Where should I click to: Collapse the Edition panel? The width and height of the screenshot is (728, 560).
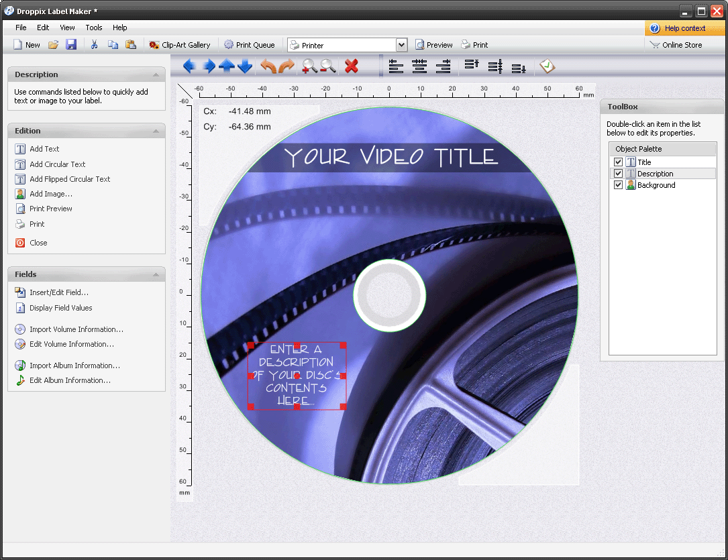point(156,131)
